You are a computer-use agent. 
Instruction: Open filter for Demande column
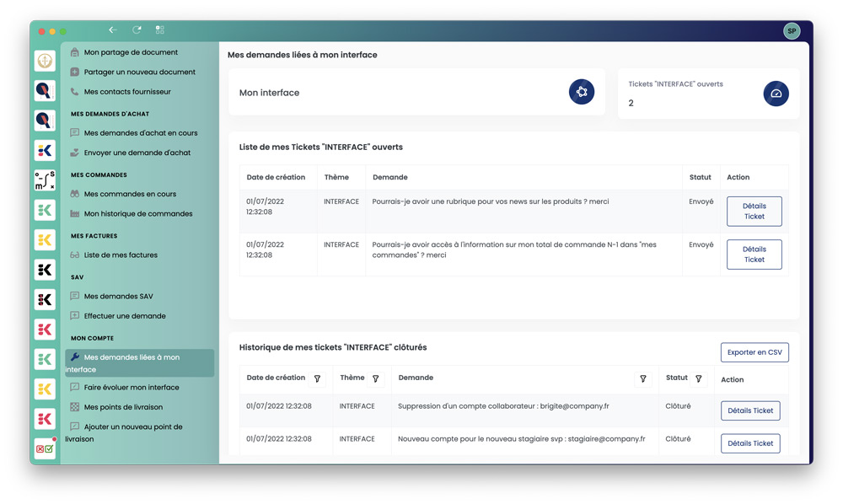[643, 379]
